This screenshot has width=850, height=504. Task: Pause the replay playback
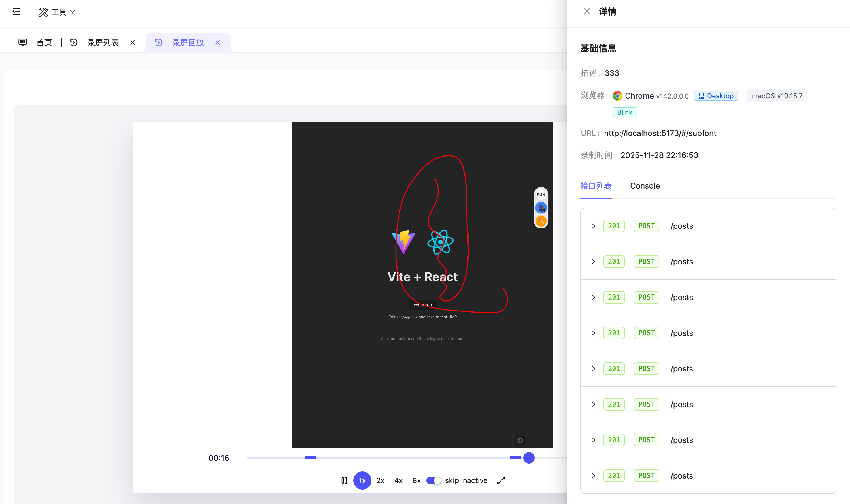[x=344, y=480]
